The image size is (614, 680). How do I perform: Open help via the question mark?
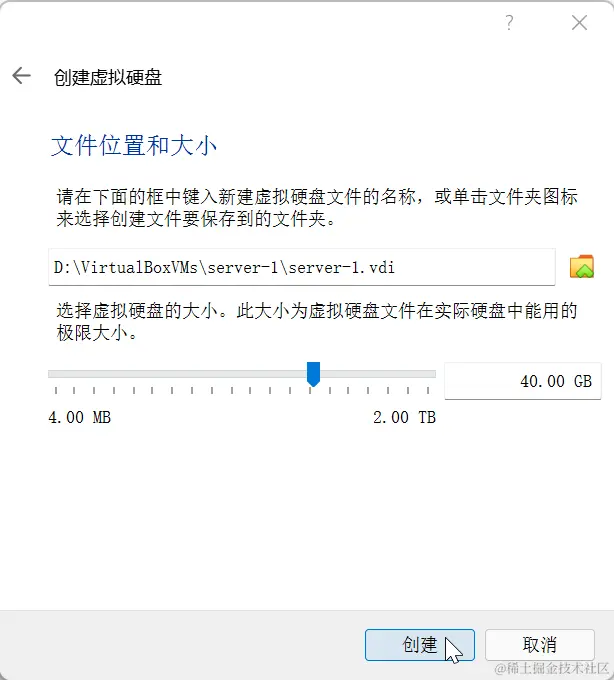[x=509, y=23]
